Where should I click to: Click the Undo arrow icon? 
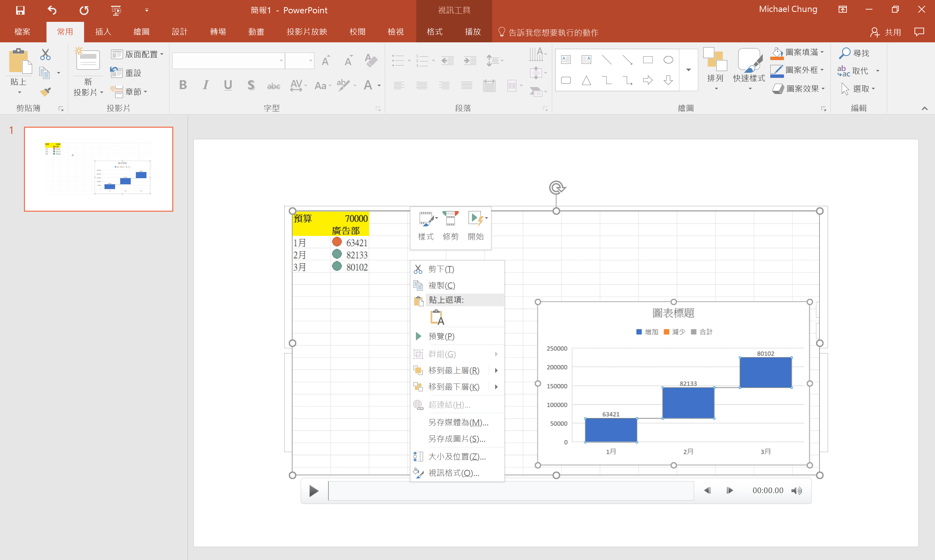pyautogui.click(x=52, y=10)
